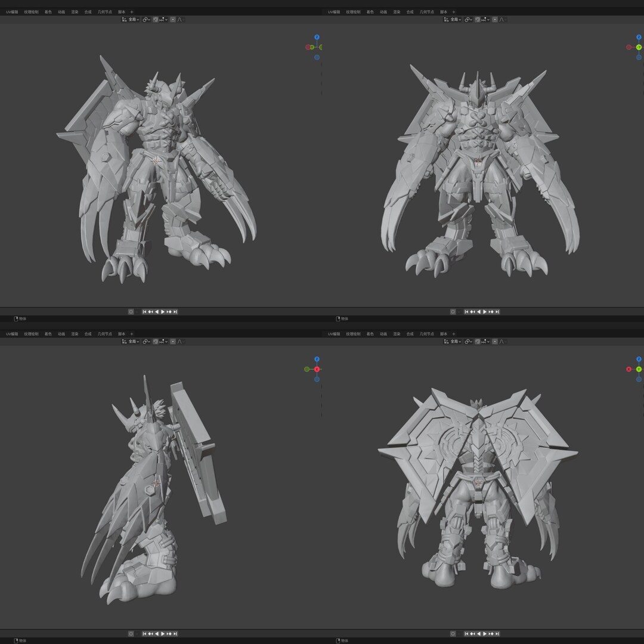
Task: Click the blue Z axis on the navigation gizmo
Action: coord(317,37)
